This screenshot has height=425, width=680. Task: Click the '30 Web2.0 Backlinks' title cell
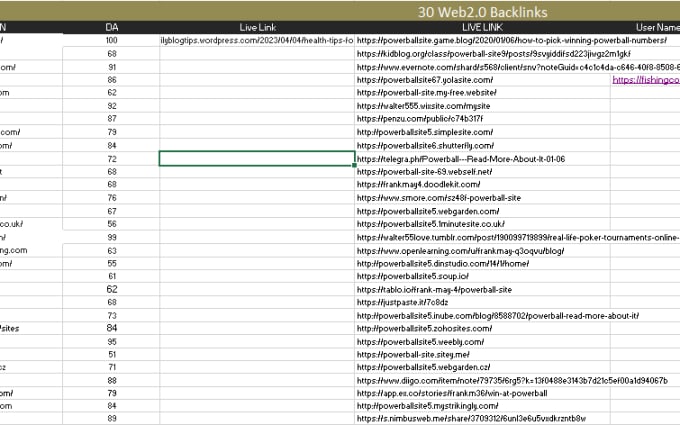(482, 12)
